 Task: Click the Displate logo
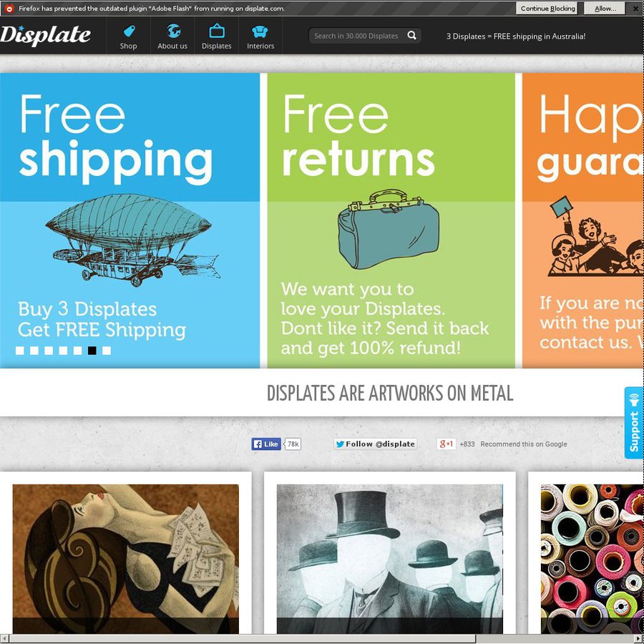(x=45, y=34)
